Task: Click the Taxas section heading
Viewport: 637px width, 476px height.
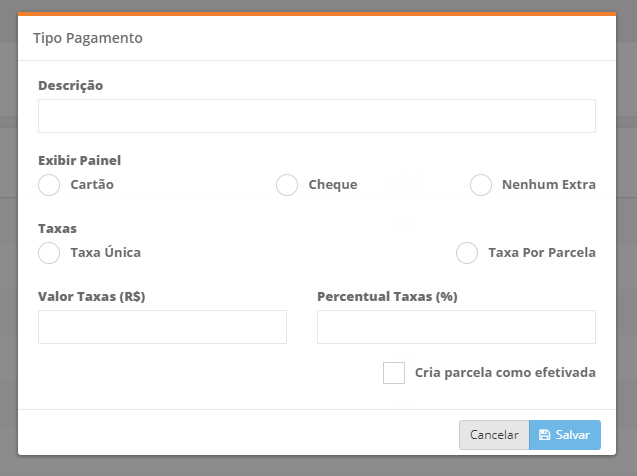Action: tap(57, 228)
